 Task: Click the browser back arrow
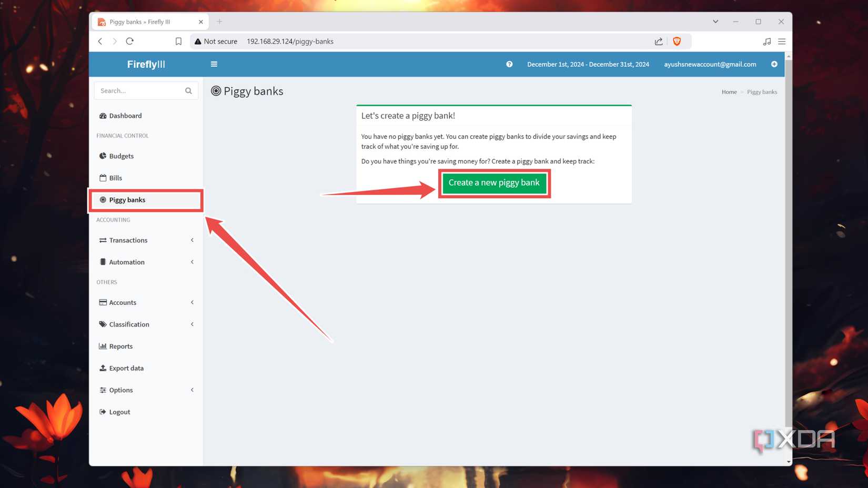100,41
